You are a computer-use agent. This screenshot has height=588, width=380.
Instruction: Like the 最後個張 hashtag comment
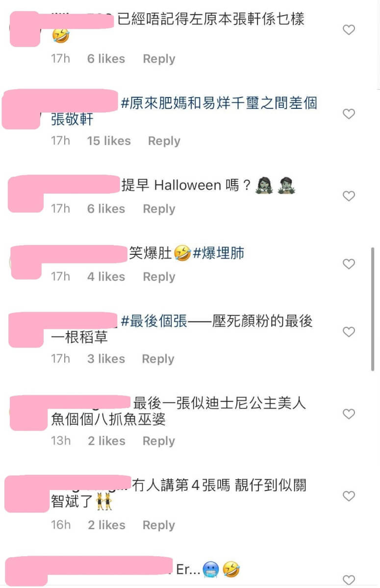[x=349, y=332]
